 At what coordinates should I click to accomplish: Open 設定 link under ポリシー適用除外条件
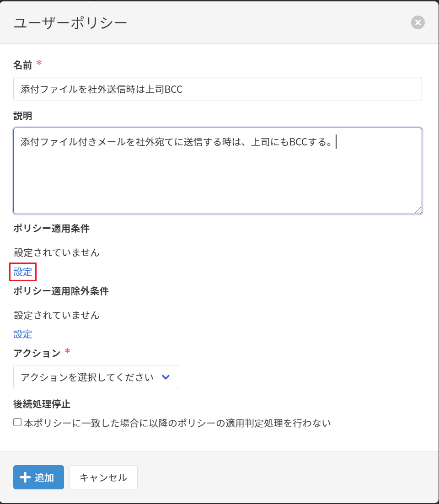coord(23,334)
